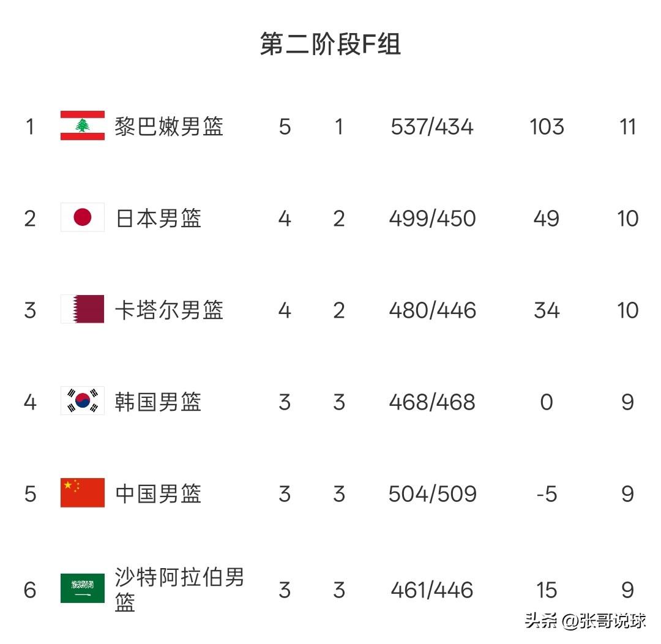Open the 日本男篮 team name

(x=158, y=219)
